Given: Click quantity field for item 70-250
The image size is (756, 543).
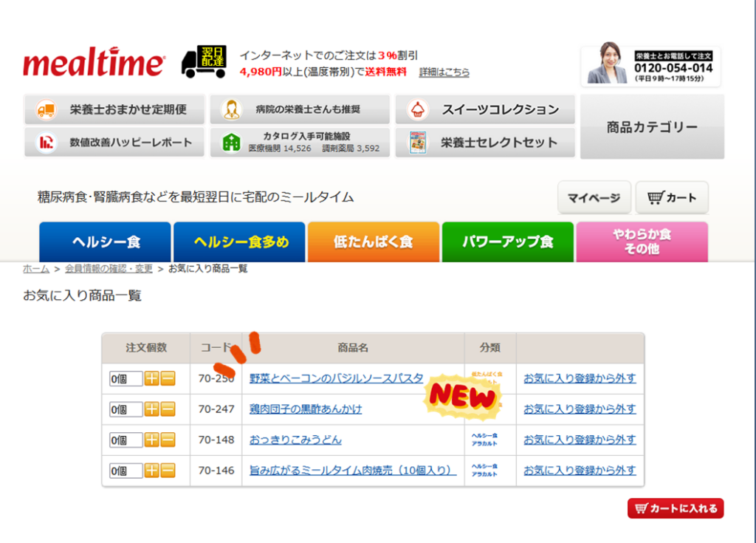Looking at the screenshot, I should coord(125,379).
